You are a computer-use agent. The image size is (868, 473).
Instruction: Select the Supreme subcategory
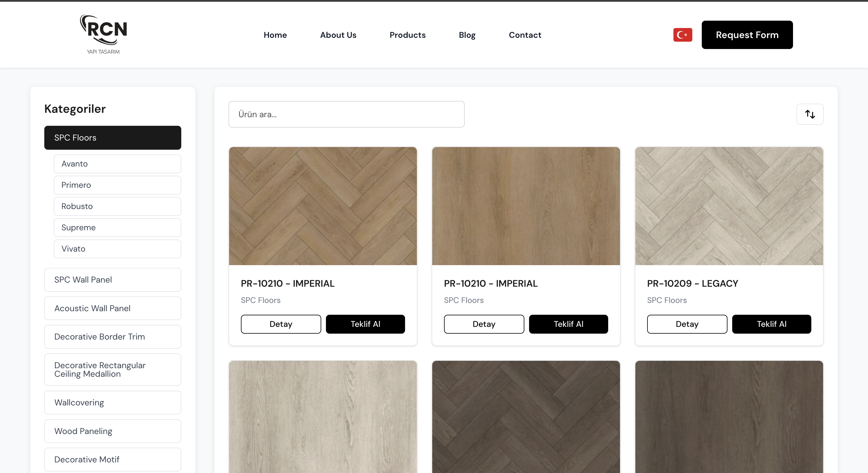point(117,227)
